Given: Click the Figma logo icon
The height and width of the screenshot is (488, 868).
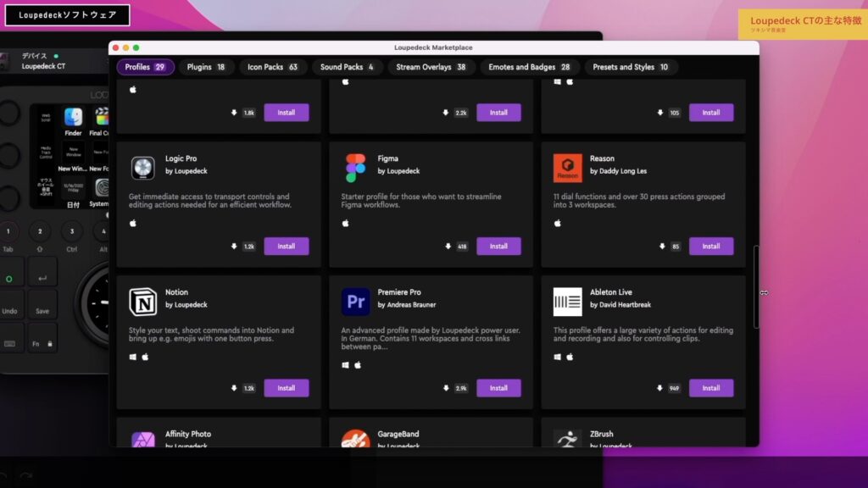Looking at the screenshot, I should click(355, 169).
